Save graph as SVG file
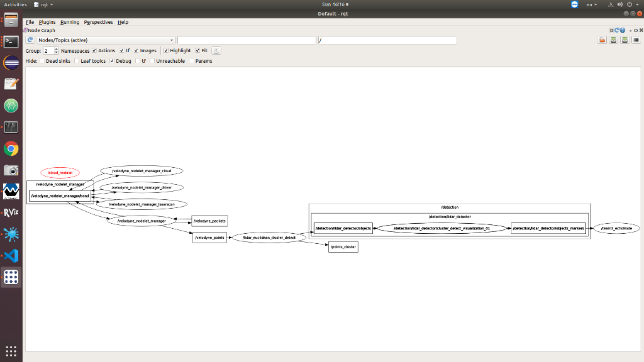The image size is (644, 362). pyautogui.click(x=625, y=40)
